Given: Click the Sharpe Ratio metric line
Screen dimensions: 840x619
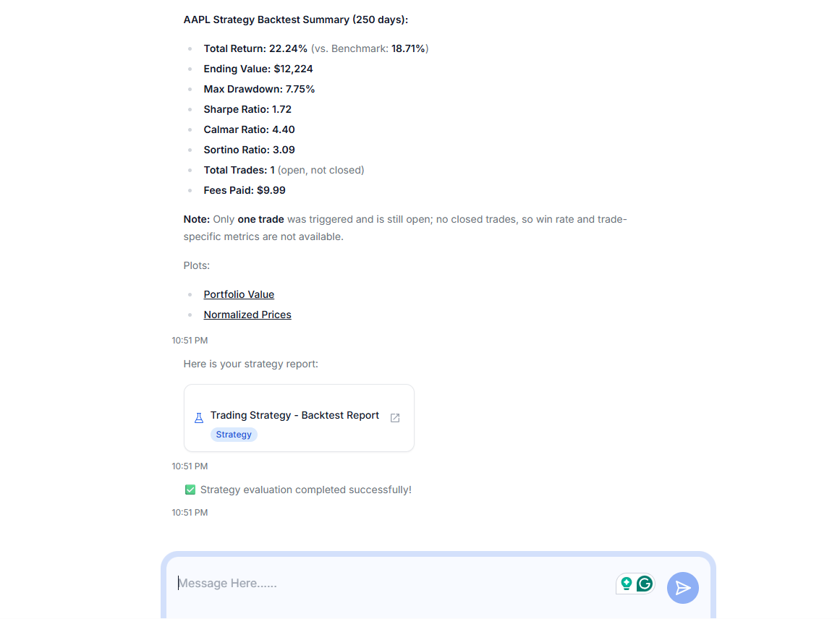Looking at the screenshot, I should 247,109.
